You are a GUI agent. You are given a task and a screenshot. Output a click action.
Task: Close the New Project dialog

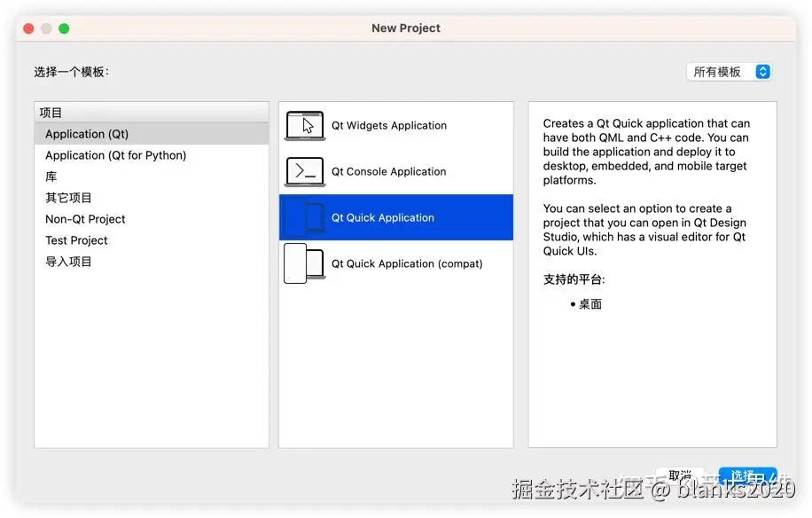pyautogui.click(x=29, y=28)
